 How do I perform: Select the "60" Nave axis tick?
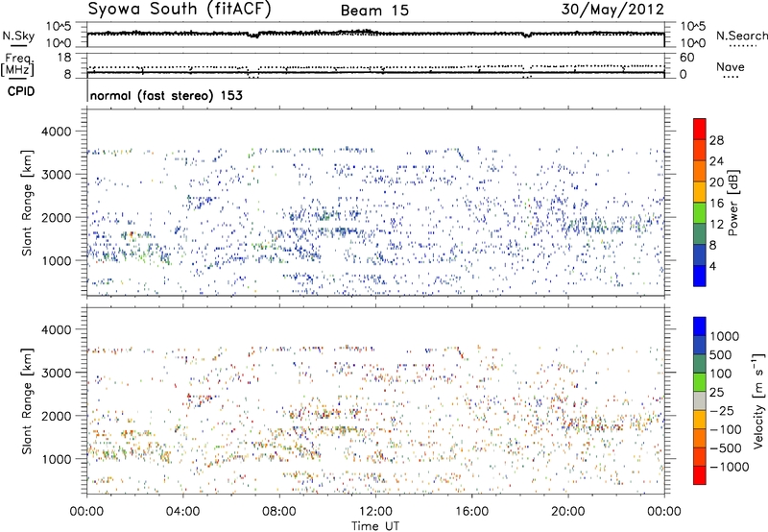click(x=686, y=58)
